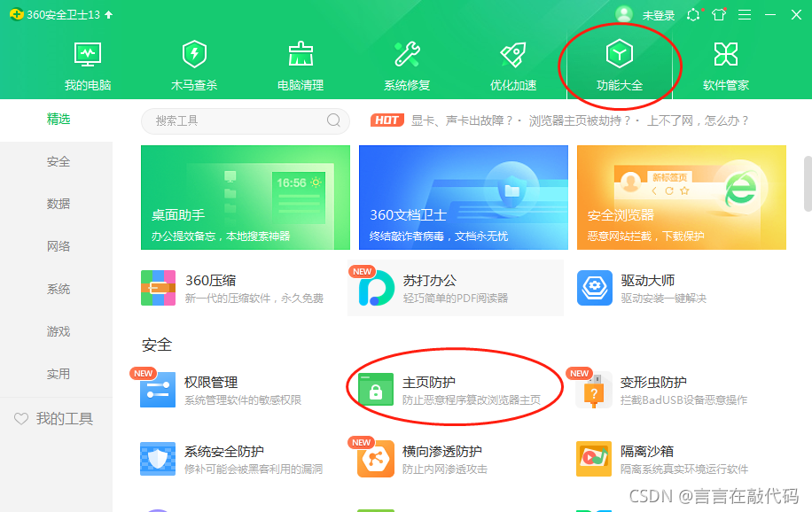Click the vertical scrollbar thumb

point(808,183)
